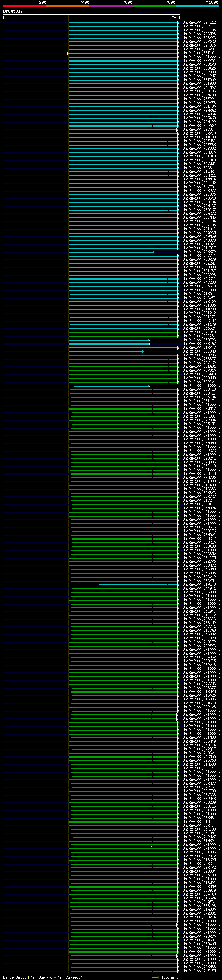
Task: Open hit UniRef100_A9PEL1
Action: tap(199, 26)
